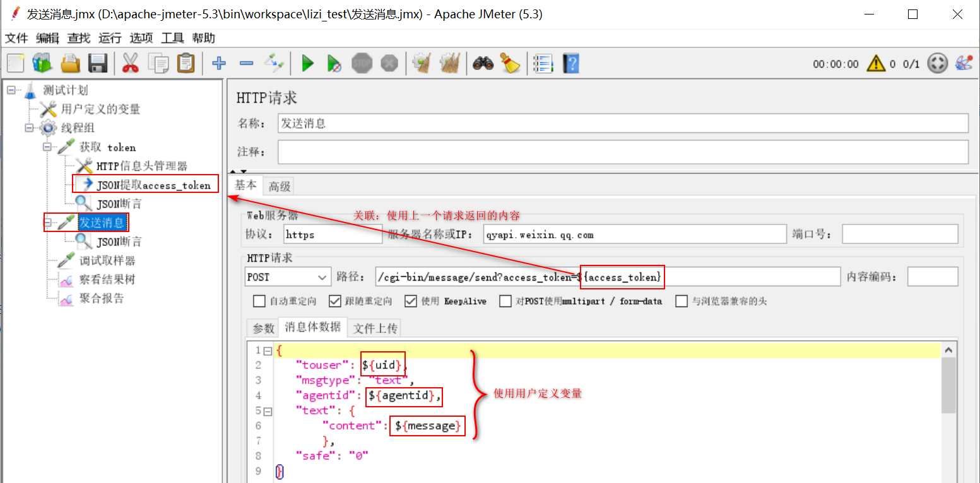
Task: Open Templates icon in toolbar
Action: pos(43,63)
